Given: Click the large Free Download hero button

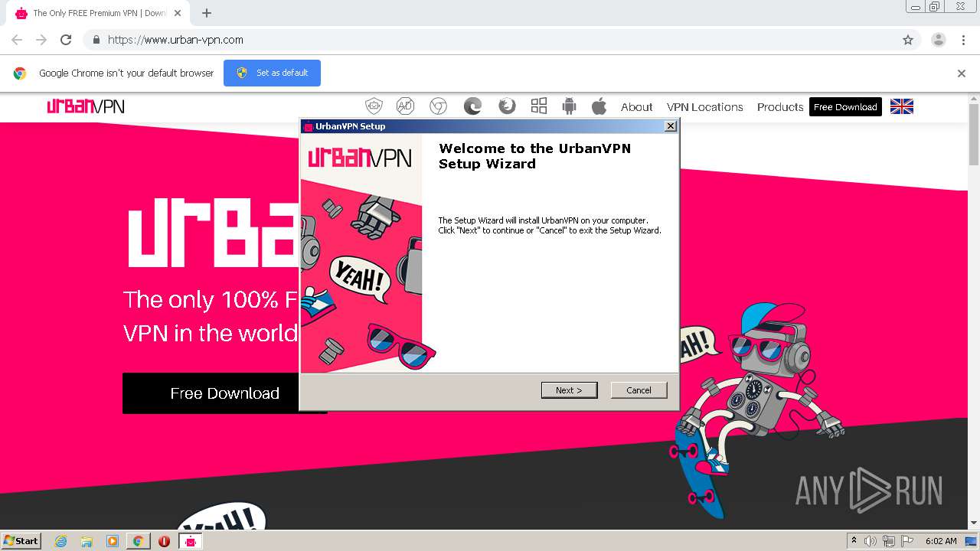Looking at the screenshot, I should [211, 393].
